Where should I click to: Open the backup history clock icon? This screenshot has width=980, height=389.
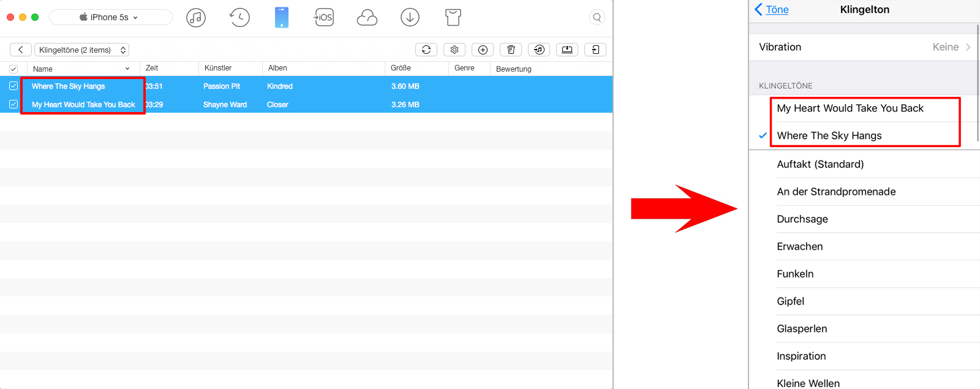coord(239,18)
